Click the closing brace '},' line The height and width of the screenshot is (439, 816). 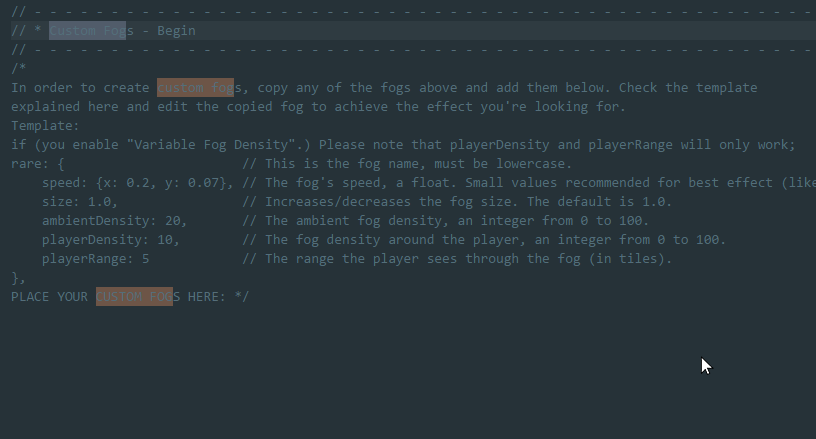[x=18, y=278]
